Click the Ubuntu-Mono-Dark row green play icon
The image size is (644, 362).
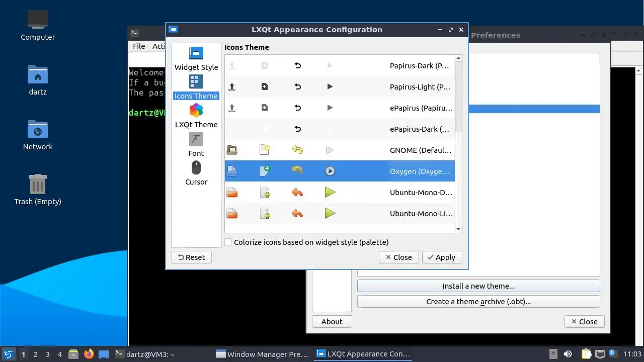[x=330, y=192]
